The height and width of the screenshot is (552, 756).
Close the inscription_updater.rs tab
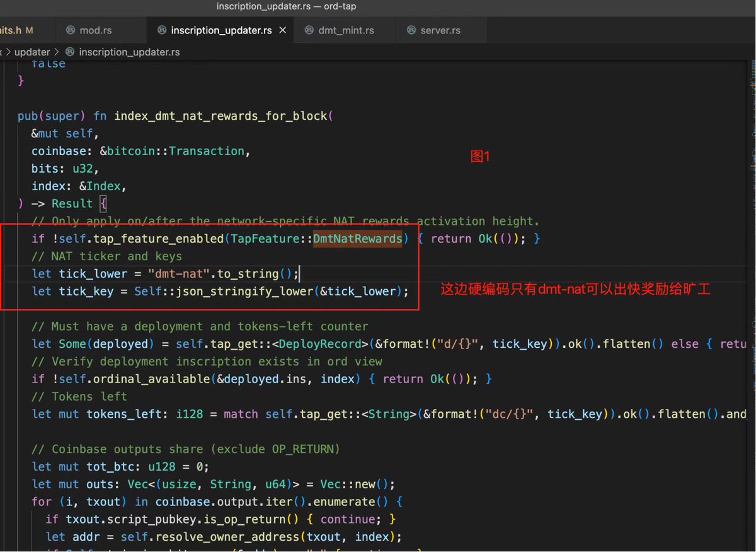pyautogui.click(x=282, y=30)
